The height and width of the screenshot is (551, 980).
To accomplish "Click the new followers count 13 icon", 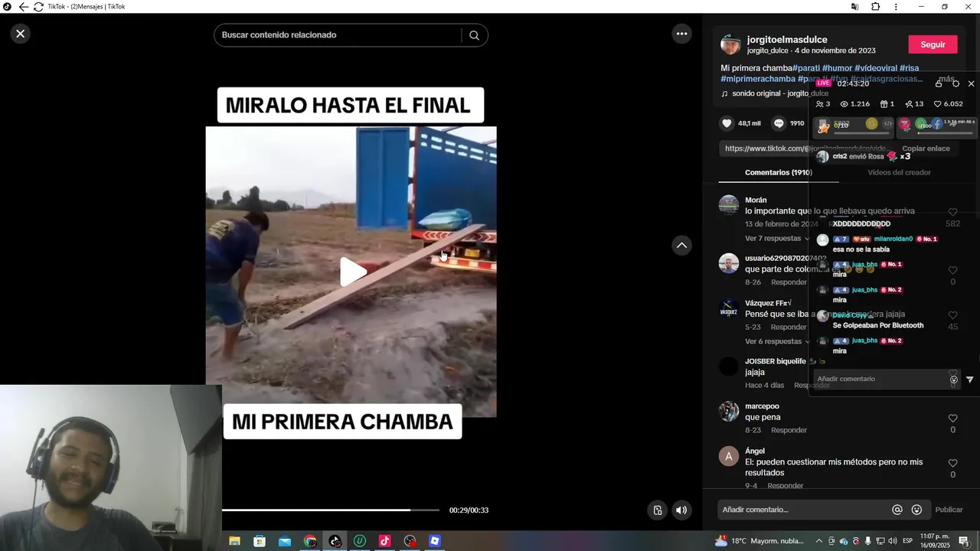I will 913,104.
